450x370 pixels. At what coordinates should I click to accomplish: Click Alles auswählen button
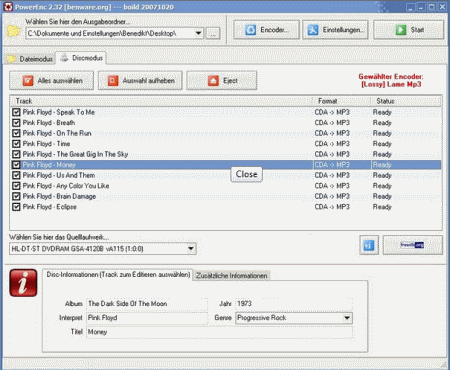(x=52, y=81)
